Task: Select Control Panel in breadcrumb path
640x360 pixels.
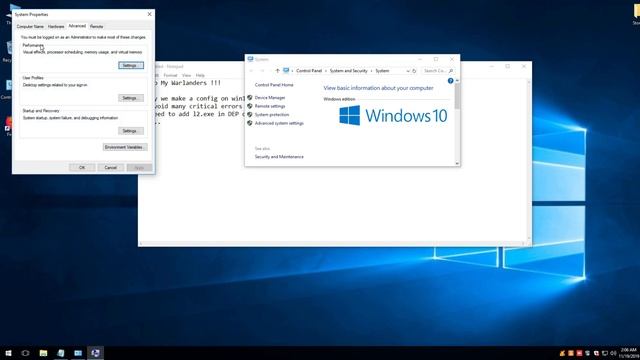Action: 309,71
